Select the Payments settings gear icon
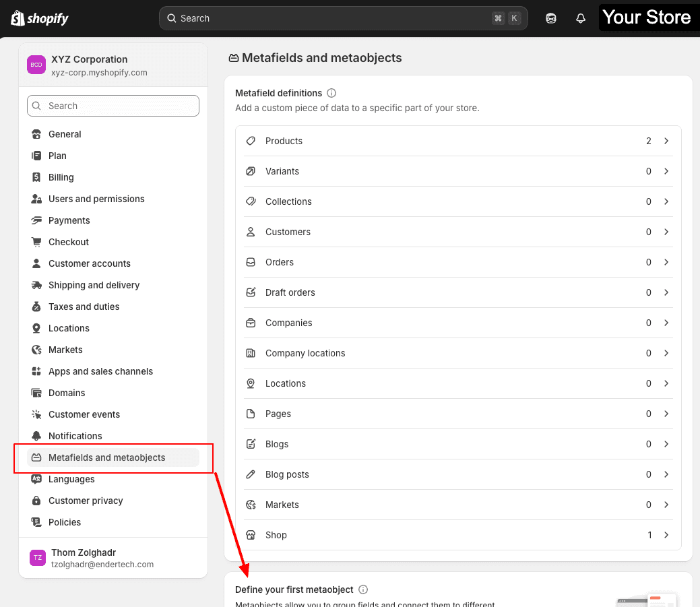Image resolution: width=700 pixels, height=607 pixels. (x=37, y=220)
